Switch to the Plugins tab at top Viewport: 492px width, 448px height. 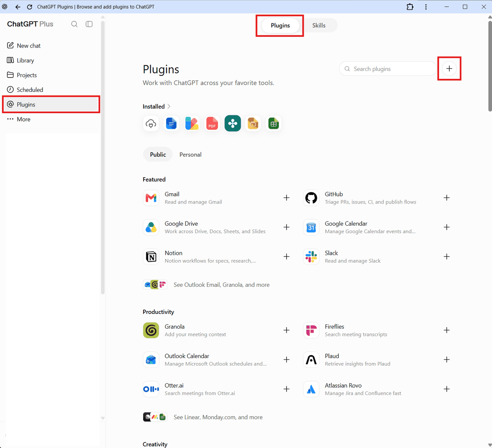click(280, 25)
